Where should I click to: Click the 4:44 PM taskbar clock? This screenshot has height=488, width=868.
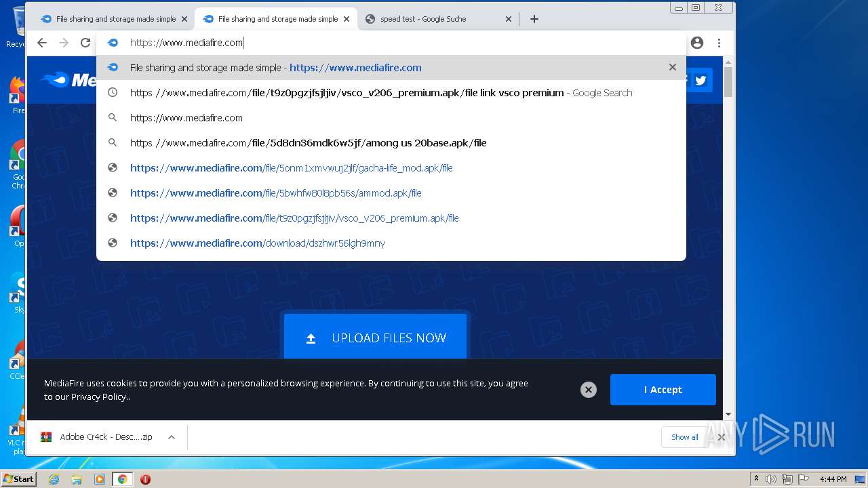[833, 479]
